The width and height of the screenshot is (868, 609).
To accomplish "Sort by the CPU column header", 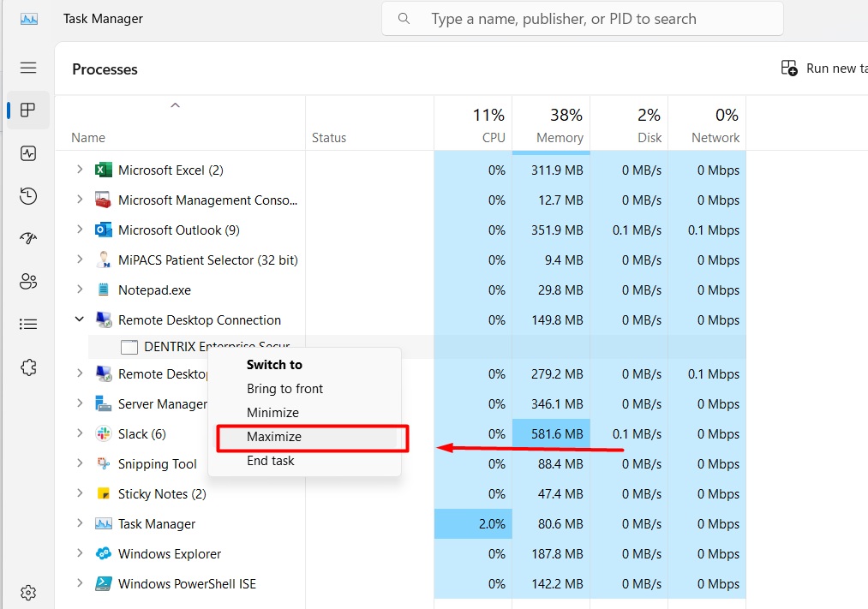I will pyautogui.click(x=473, y=122).
